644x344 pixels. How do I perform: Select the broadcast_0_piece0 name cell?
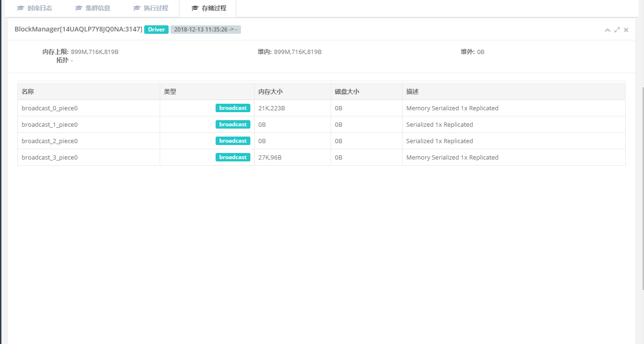(x=49, y=108)
